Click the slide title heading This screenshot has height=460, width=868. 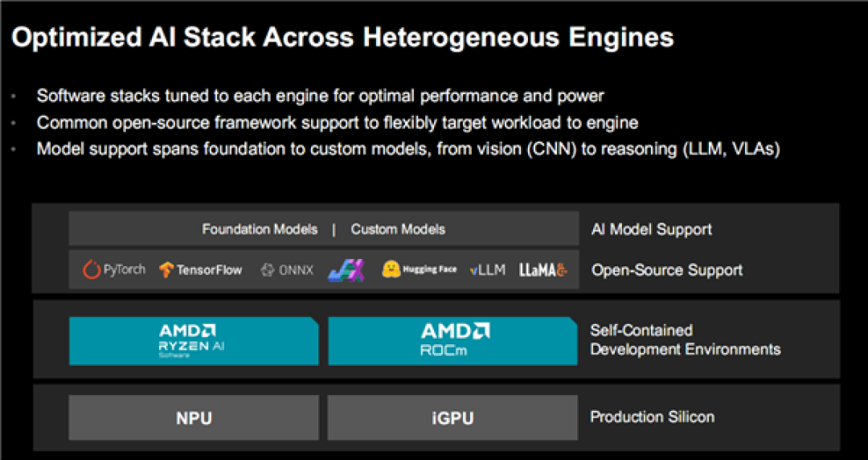342,38
